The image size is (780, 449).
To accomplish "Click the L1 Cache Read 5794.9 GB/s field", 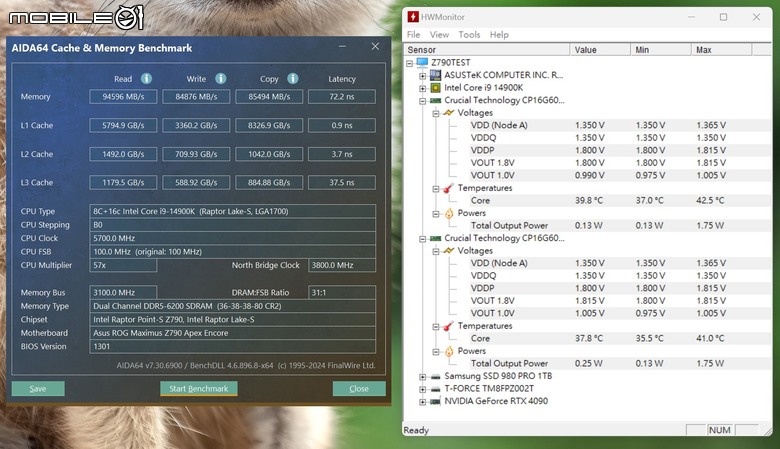I will (x=123, y=125).
